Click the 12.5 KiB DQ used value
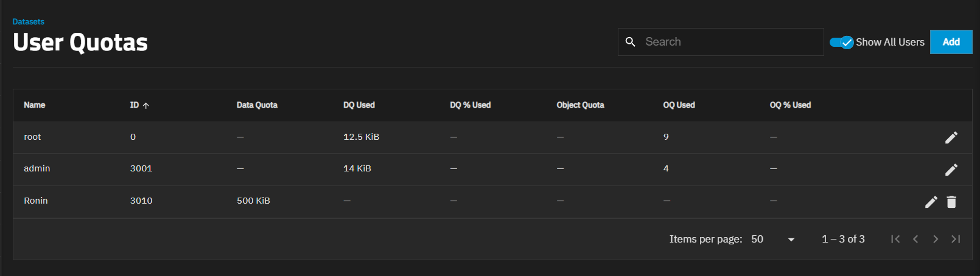This screenshot has width=980, height=276. click(361, 137)
